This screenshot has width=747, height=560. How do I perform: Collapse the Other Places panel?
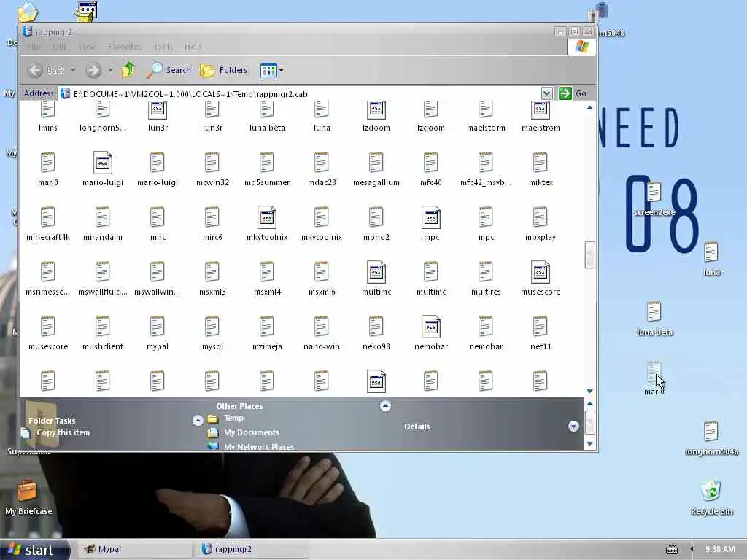click(x=385, y=405)
